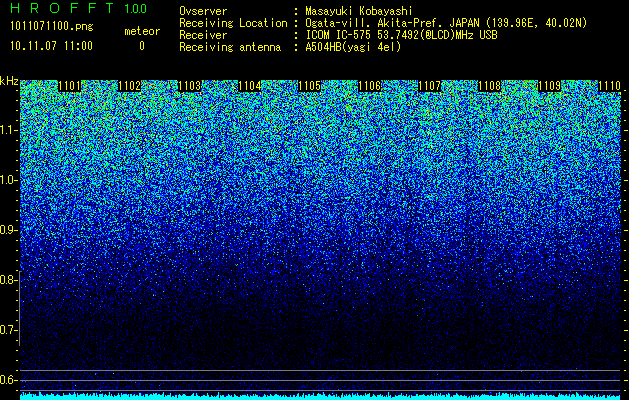Click the meteor count value 0
This screenshot has height=400, width=629.
pos(142,46)
